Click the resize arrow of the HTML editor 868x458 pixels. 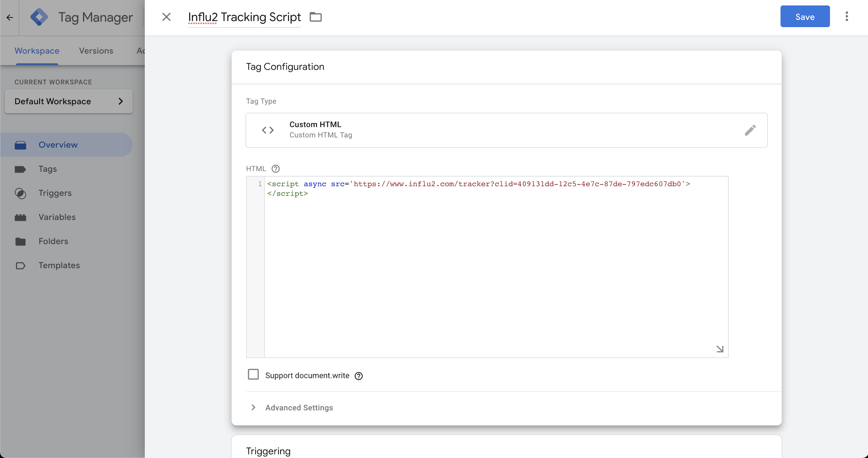(720, 349)
